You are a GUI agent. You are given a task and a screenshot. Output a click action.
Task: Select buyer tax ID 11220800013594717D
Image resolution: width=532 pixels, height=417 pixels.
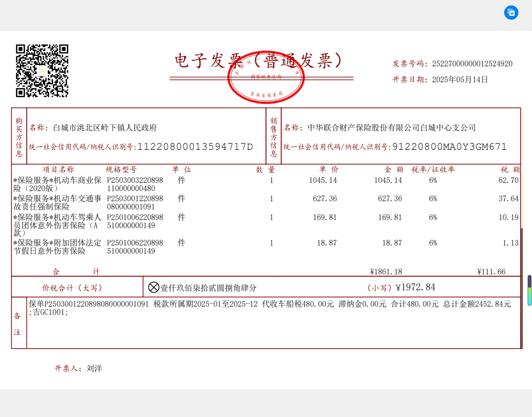coord(195,146)
